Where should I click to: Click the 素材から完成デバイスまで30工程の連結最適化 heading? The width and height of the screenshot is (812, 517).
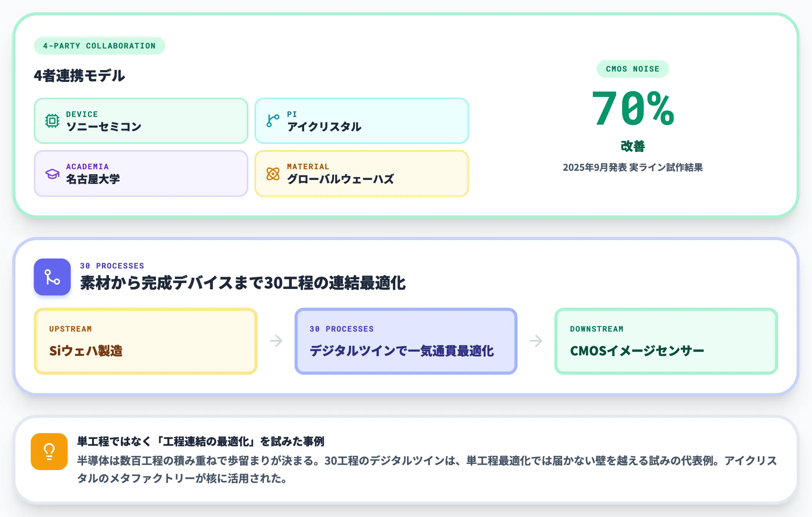point(243,283)
